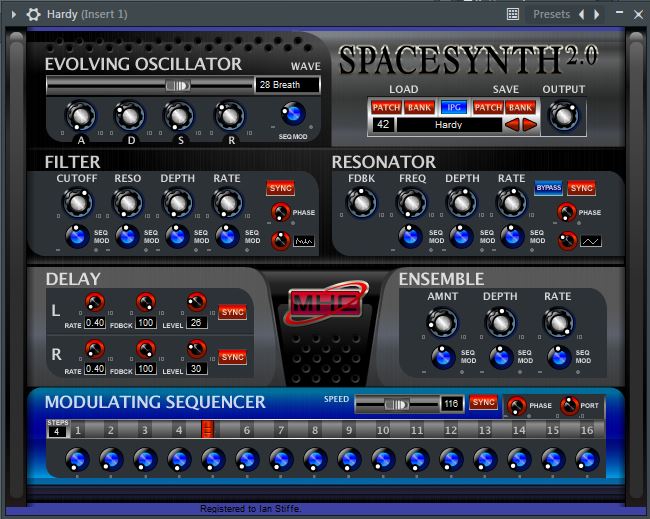Open the Presets menu
Viewport: 650px width, 519px height.
(x=551, y=15)
